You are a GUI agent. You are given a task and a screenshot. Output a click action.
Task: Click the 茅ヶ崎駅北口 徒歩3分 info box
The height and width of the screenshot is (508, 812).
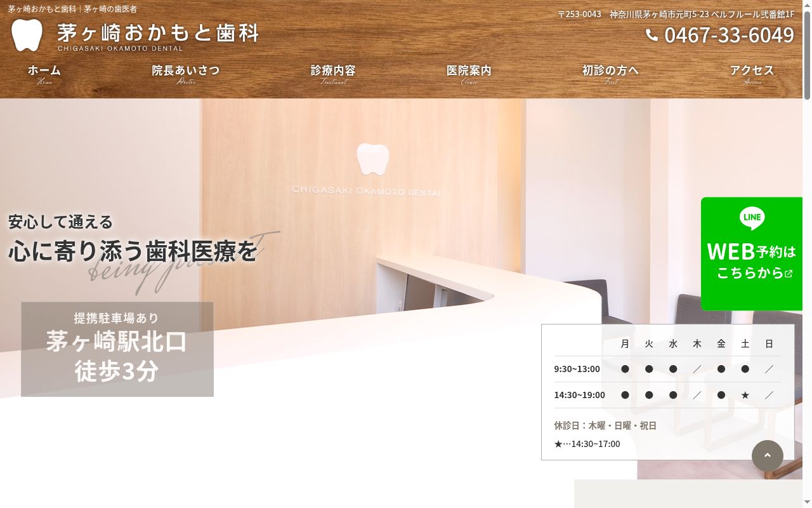[x=117, y=349]
